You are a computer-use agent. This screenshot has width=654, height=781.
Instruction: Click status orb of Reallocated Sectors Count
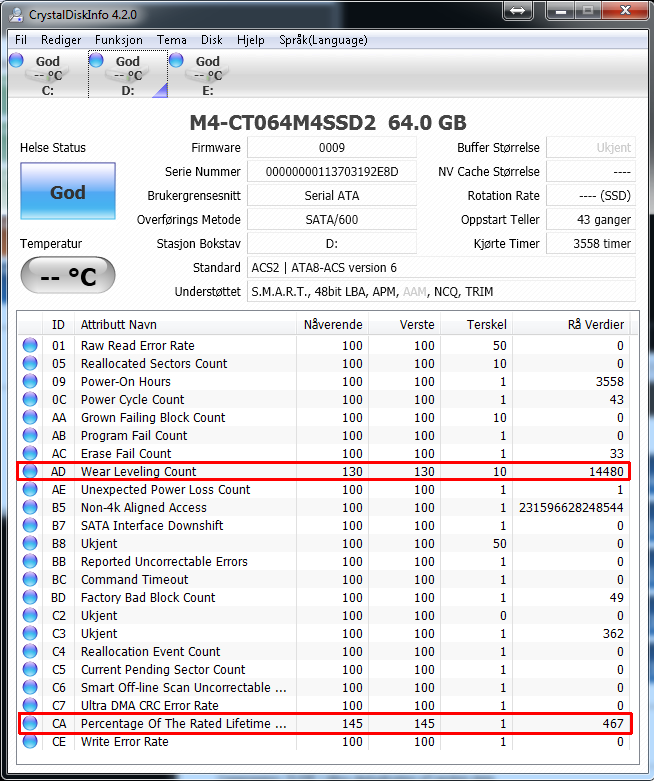pyautogui.click(x=30, y=363)
